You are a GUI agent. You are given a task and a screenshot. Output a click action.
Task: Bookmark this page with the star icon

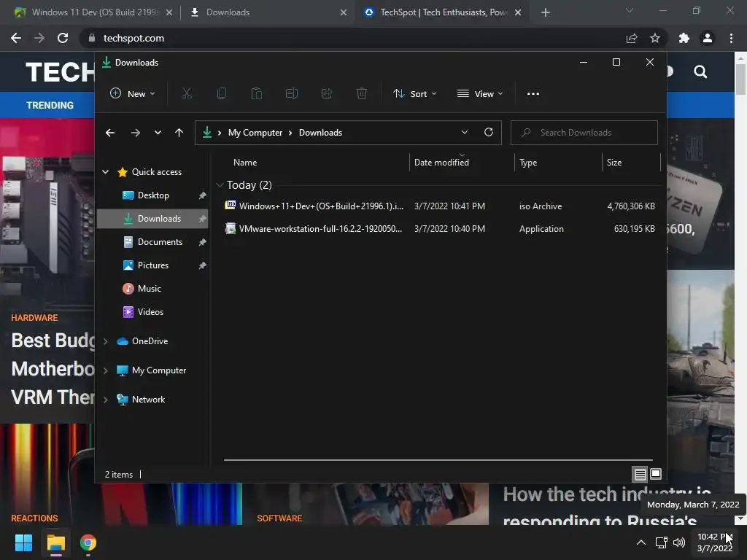click(655, 38)
